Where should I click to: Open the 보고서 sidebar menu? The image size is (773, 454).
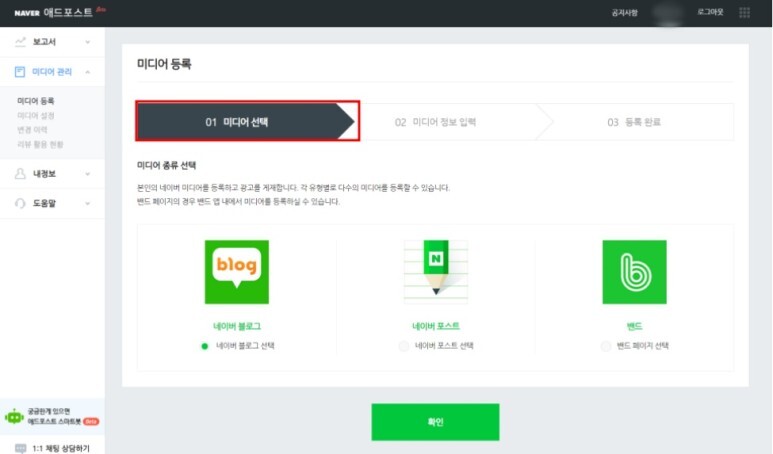52,42
